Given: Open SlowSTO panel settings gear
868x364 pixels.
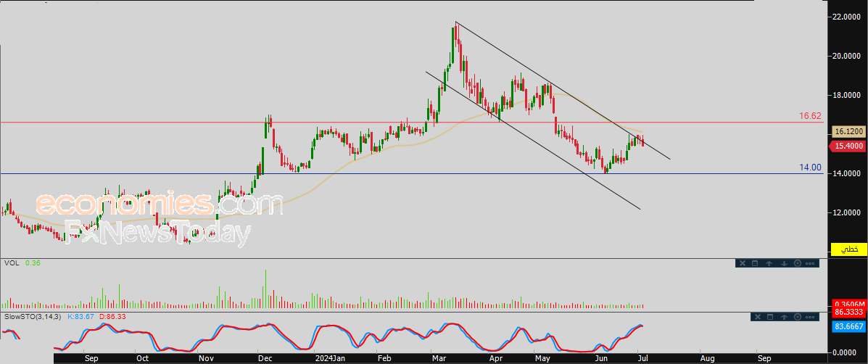Looking at the screenshot, I should tap(798, 317).
